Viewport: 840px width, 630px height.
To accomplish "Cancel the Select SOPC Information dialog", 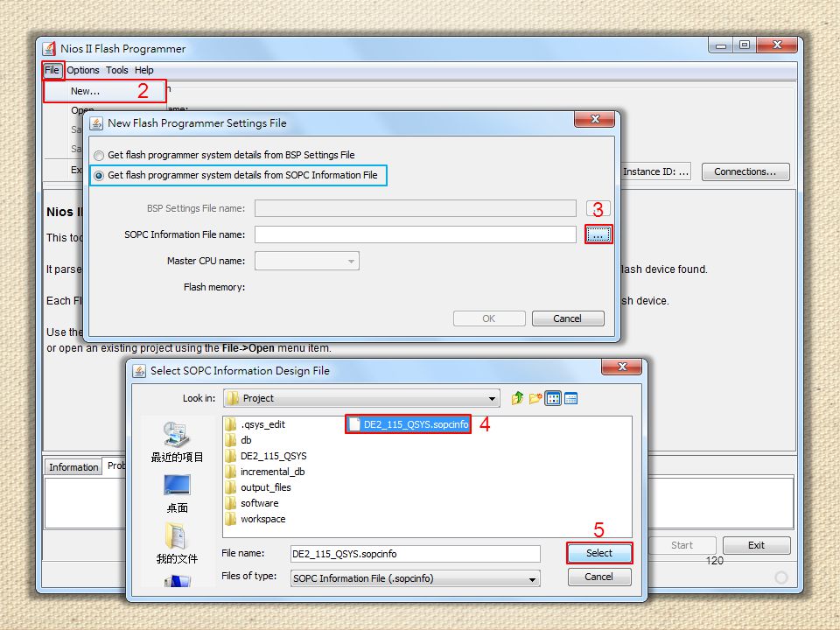I will pyautogui.click(x=599, y=577).
